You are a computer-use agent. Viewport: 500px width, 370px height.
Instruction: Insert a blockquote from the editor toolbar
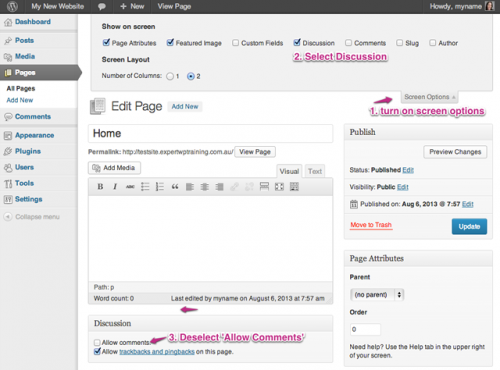coord(175,187)
